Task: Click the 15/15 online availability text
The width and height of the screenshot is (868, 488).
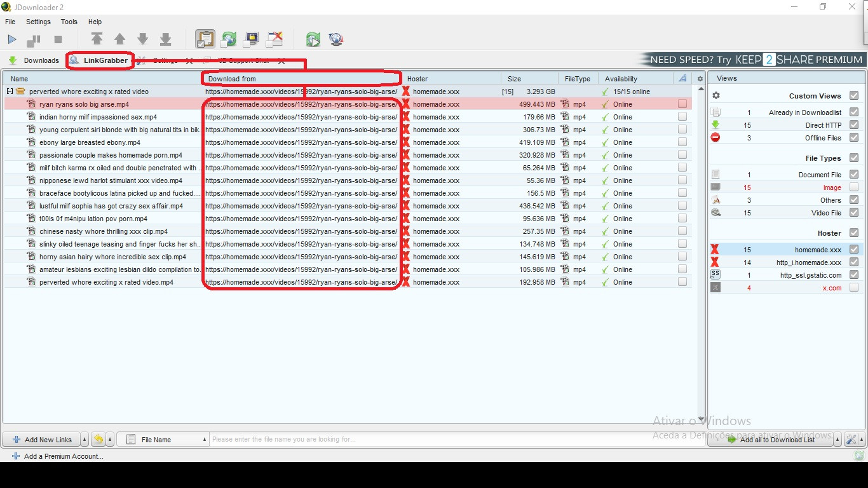Action: tap(632, 91)
